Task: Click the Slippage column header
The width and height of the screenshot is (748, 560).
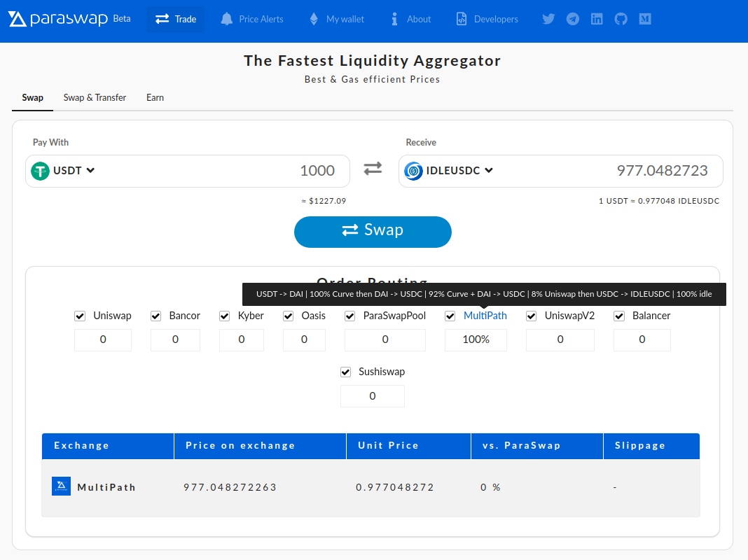Action: 651,446
